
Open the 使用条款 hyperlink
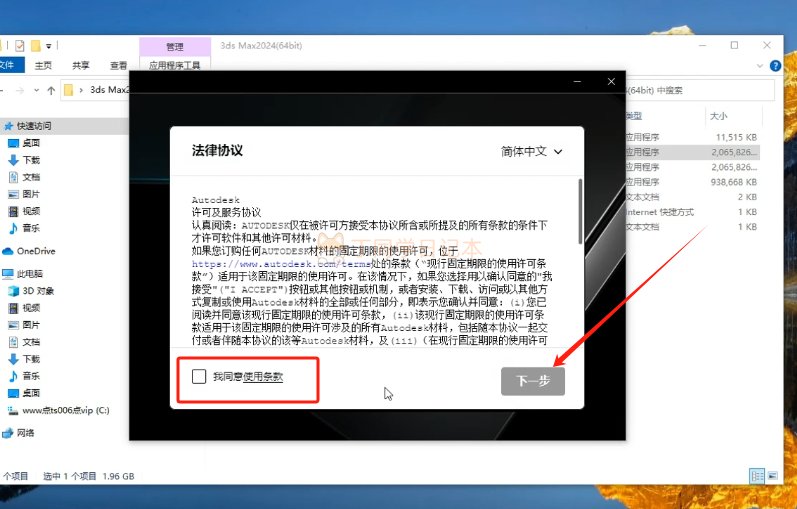[263, 377]
